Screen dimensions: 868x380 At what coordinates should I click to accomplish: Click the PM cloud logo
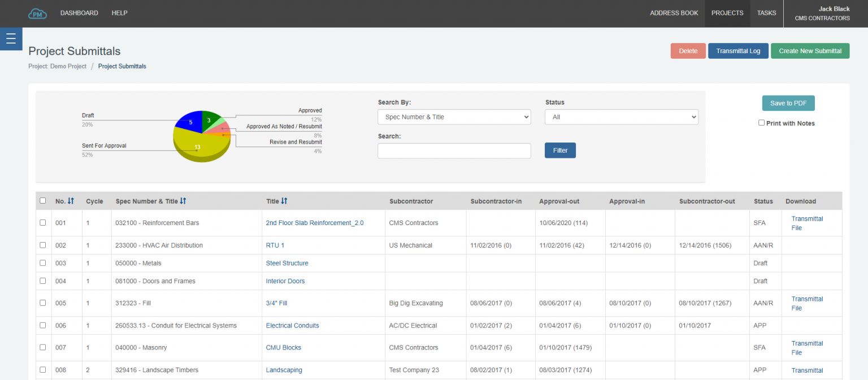click(x=37, y=13)
